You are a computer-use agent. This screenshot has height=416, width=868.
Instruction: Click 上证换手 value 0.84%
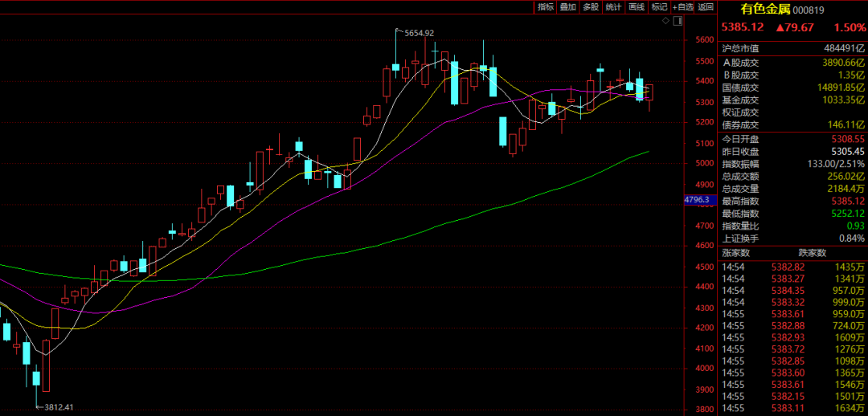[851, 239]
